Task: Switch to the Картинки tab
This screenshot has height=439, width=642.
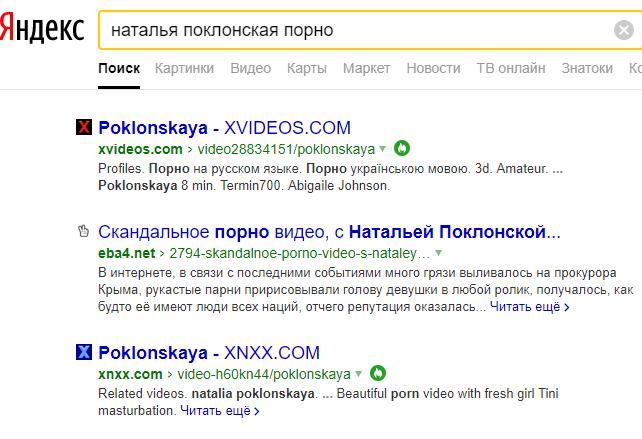Action: point(184,69)
